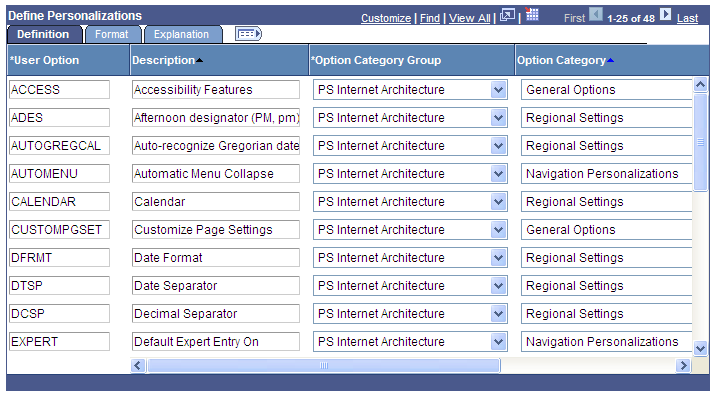
Task: Edit the Automatic Menu Collapse description
Action: click(x=216, y=174)
